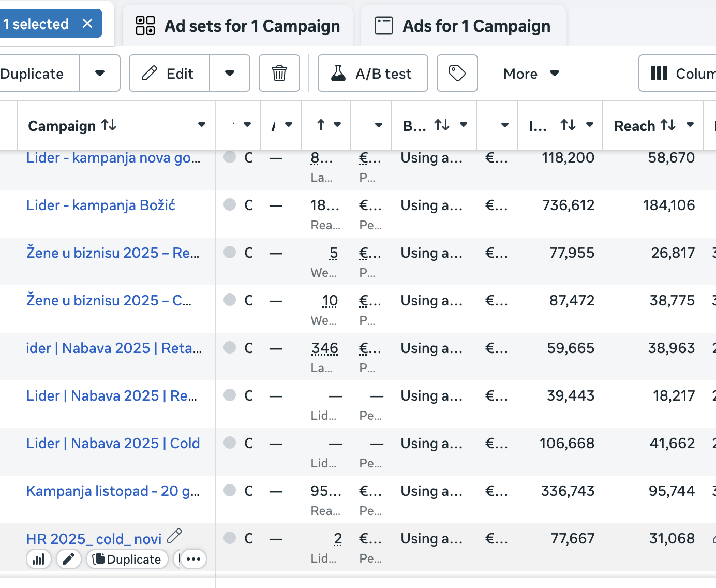Open the Edit dropdown arrow

[230, 73]
